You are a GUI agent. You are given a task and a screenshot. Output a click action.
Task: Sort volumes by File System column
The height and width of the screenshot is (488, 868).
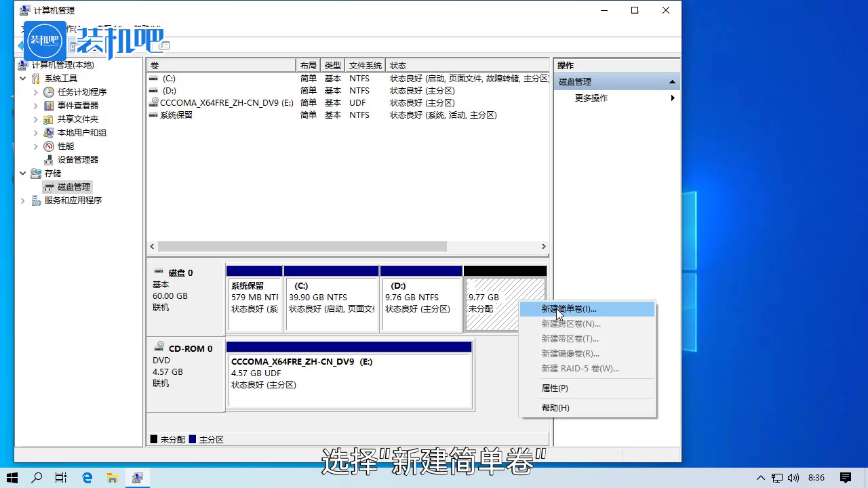click(365, 66)
